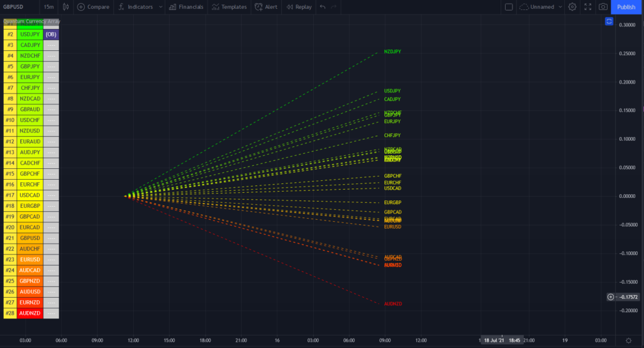Click the -0.17572 price axis label
Screen dimensions: 644x348
tap(628, 296)
